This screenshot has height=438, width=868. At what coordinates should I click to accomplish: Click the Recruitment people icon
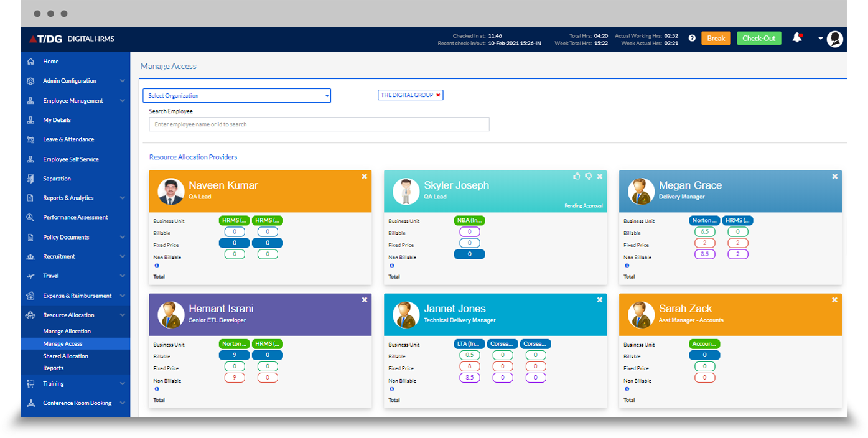(x=30, y=256)
